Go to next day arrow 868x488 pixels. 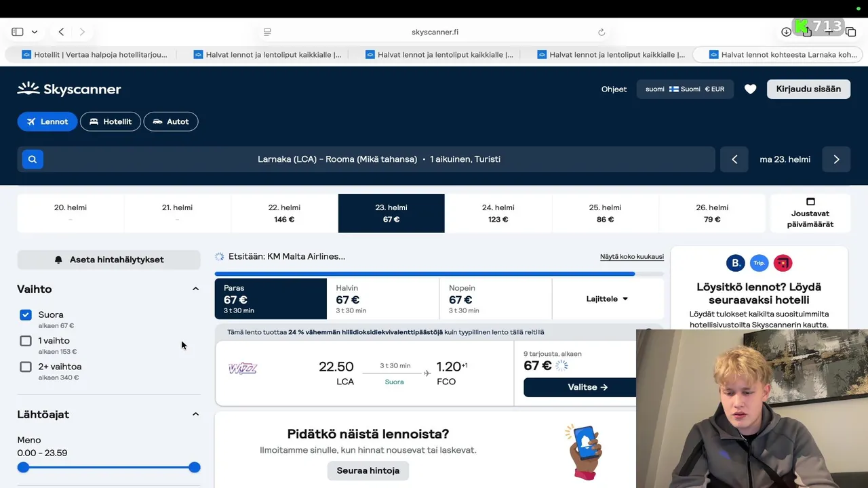(x=836, y=159)
